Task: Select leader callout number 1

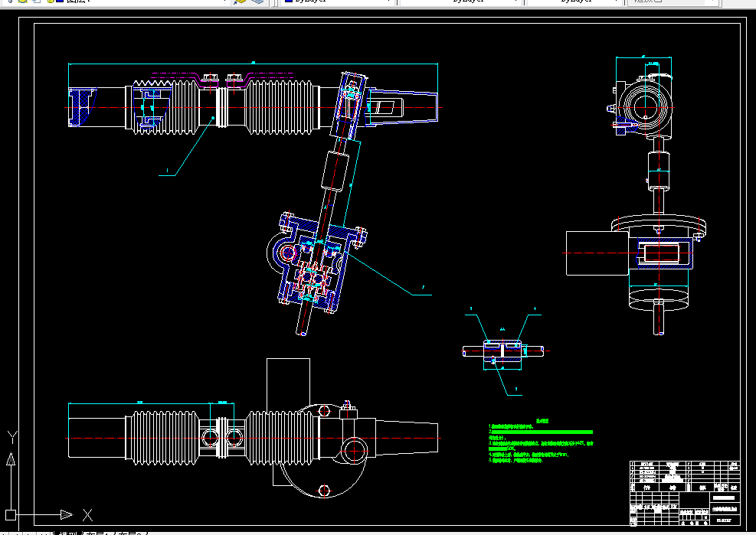Action: 167,170
